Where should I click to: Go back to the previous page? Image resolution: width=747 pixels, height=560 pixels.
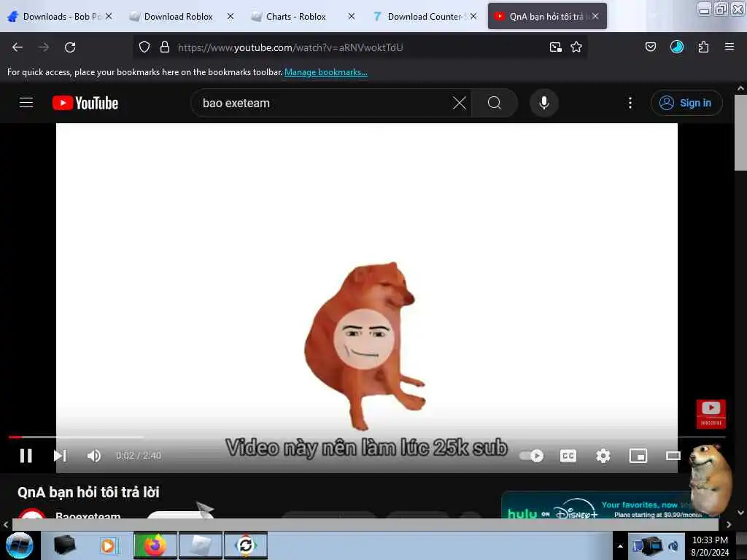18,47
